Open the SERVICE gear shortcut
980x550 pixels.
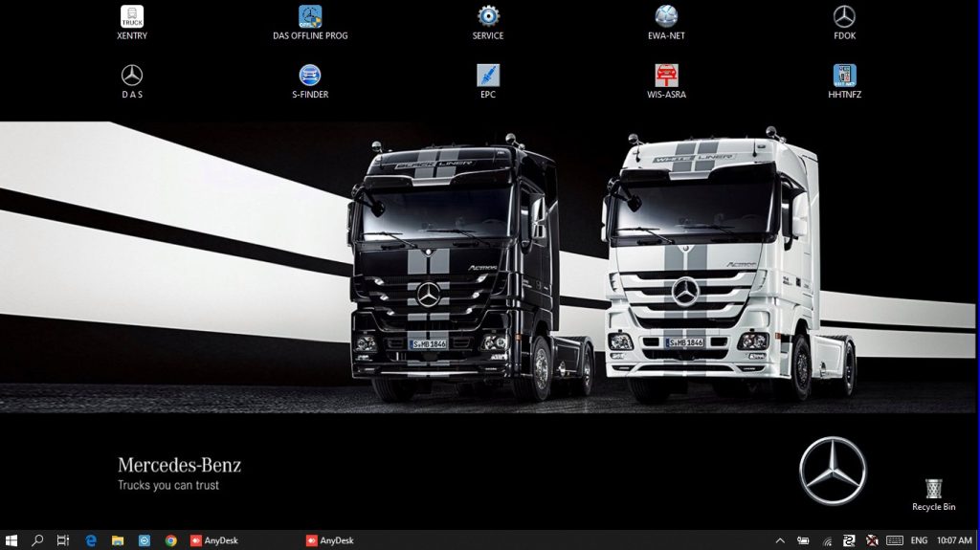tap(488, 23)
